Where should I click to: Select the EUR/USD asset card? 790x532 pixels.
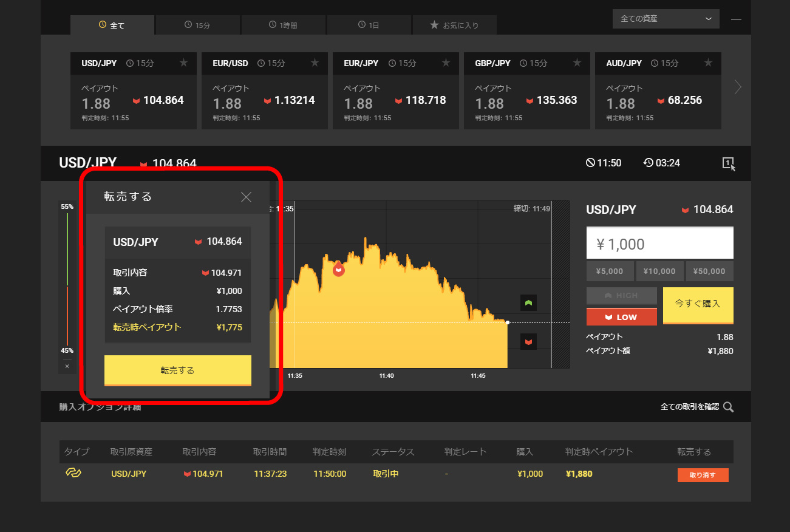tap(264, 90)
